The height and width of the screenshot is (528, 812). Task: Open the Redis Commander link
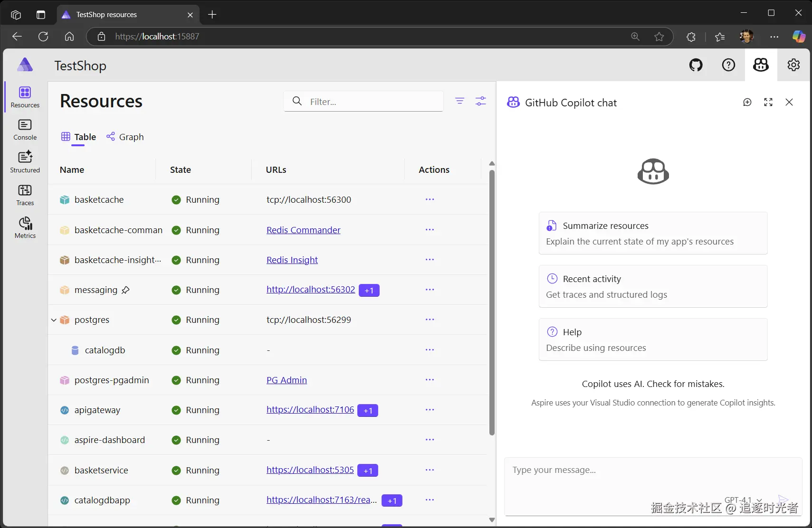(x=303, y=230)
